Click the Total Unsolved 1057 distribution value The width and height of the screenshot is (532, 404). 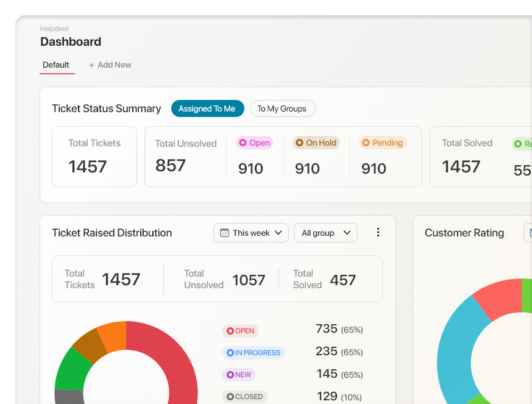click(249, 280)
